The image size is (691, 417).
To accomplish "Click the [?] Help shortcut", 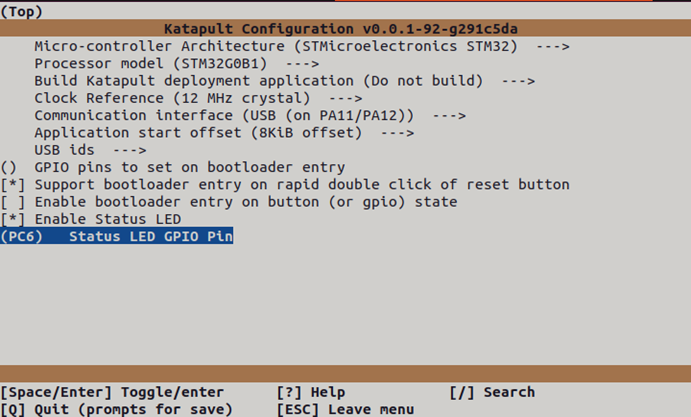I will pyautogui.click(x=311, y=392).
